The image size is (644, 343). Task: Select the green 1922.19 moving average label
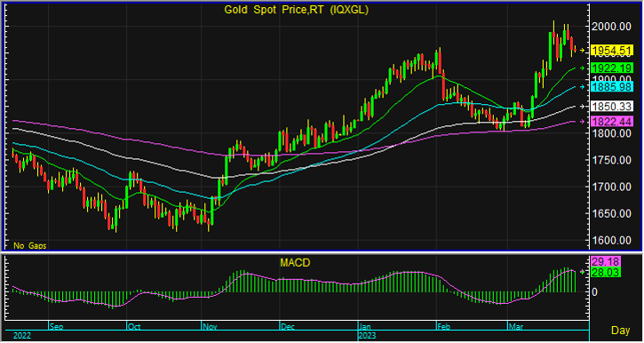[611, 68]
